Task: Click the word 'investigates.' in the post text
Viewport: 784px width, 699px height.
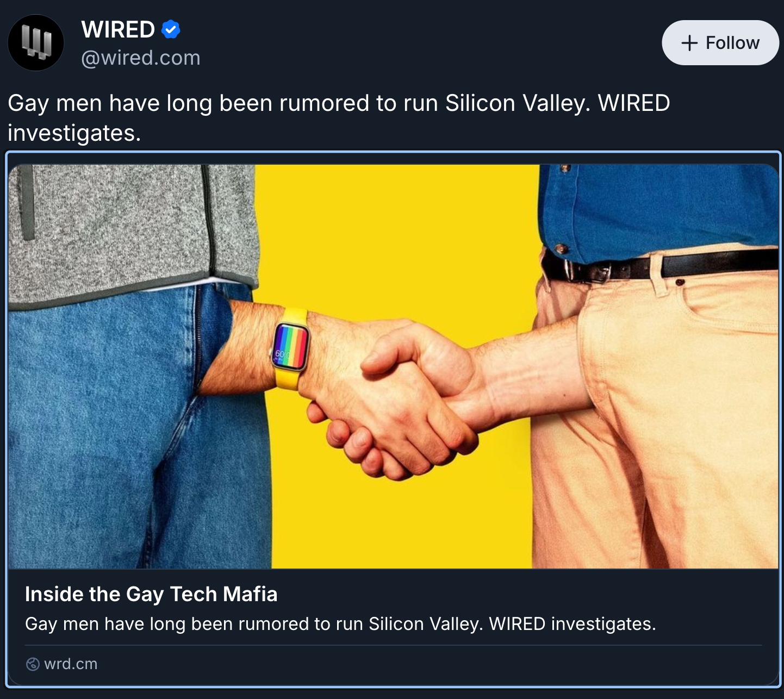Action: tap(74, 133)
